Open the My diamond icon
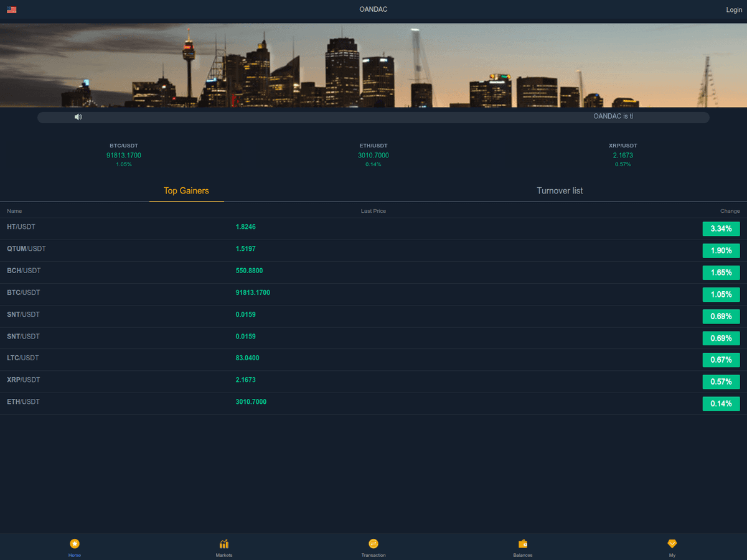This screenshot has width=747, height=560. (x=672, y=544)
